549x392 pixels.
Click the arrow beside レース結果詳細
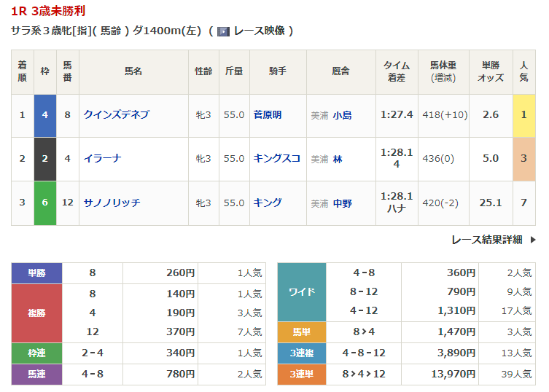(533, 239)
